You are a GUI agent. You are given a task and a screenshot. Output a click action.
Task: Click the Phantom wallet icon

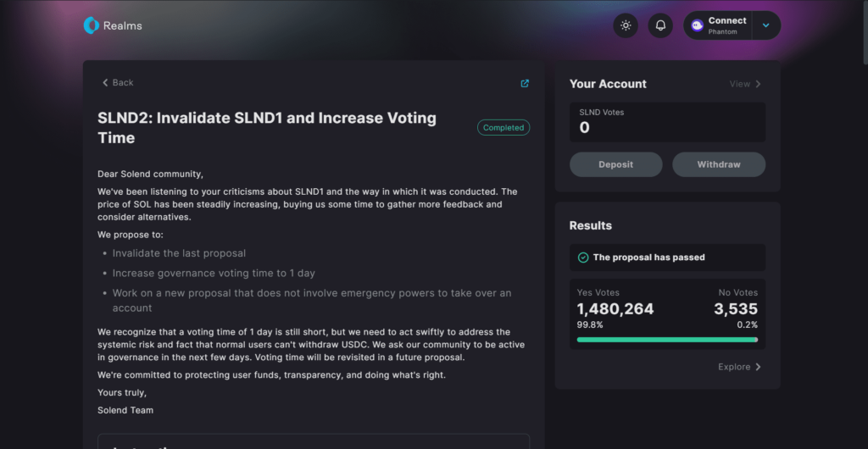[697, 25]
